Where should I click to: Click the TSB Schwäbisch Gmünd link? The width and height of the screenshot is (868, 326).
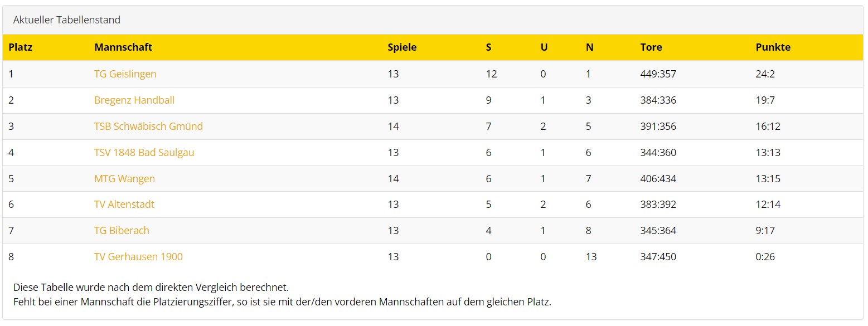point(148,126)
